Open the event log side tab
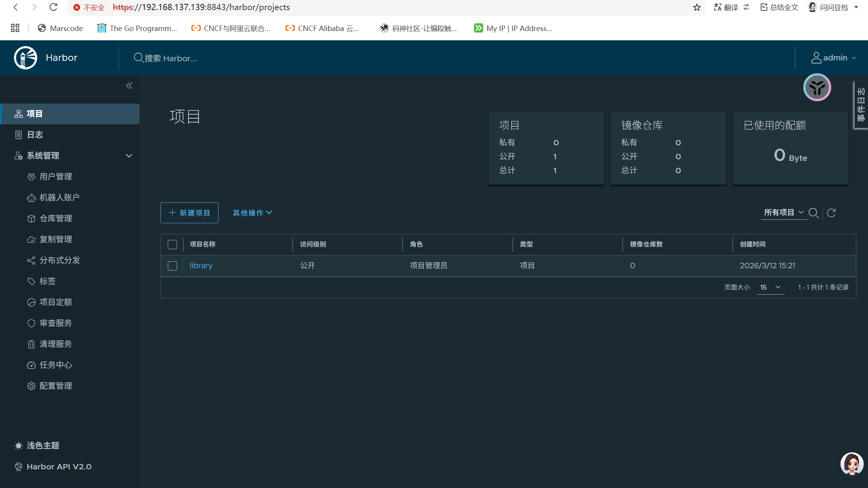Screen dimensions: 868x488 (861, 105)
